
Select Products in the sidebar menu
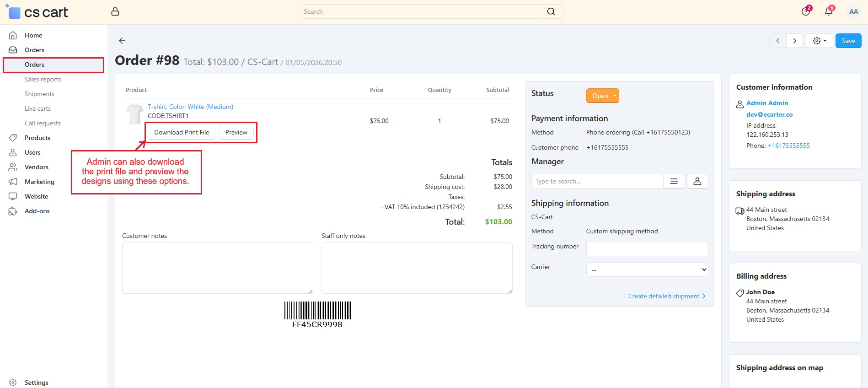point(38,138)
